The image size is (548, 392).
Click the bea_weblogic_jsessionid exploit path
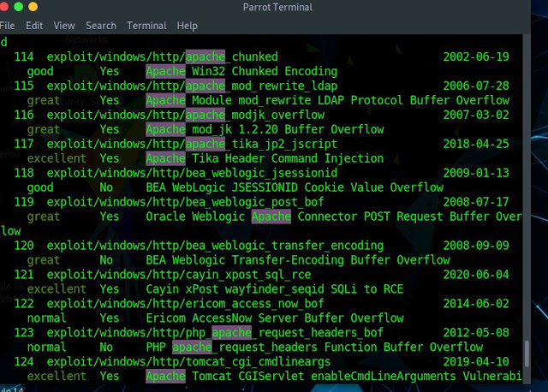192,173
